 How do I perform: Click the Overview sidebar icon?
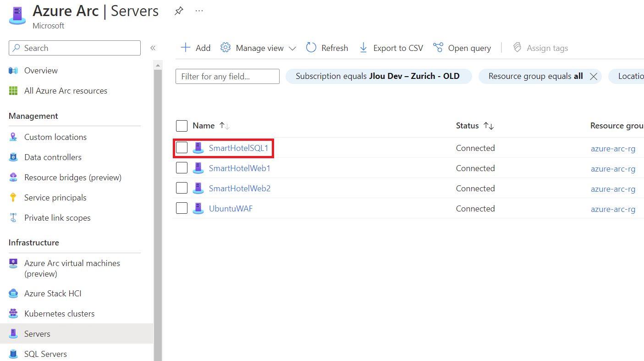click(x=13, y=71)
